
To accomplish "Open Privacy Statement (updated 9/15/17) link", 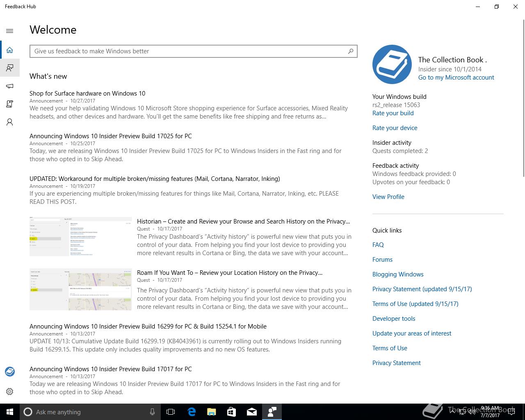I will pos(422,289).
